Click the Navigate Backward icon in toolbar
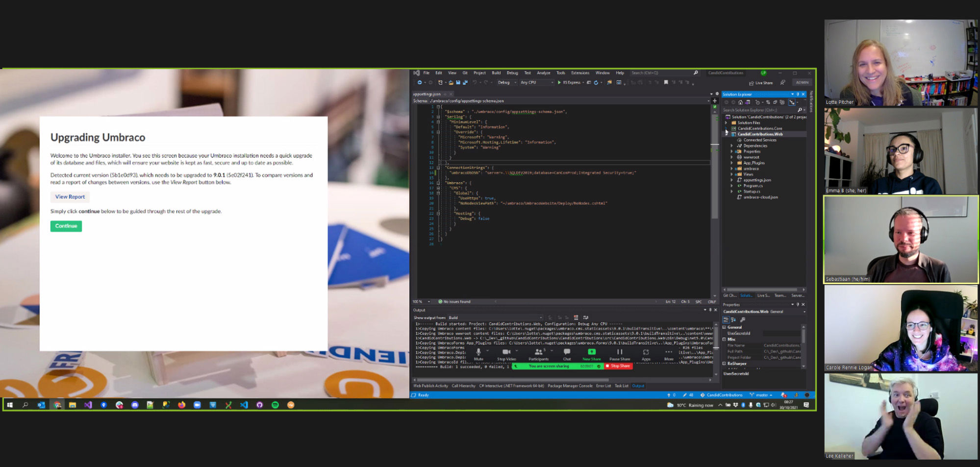The height and width of the screenshot is (467, 980). tap(420, 82)
